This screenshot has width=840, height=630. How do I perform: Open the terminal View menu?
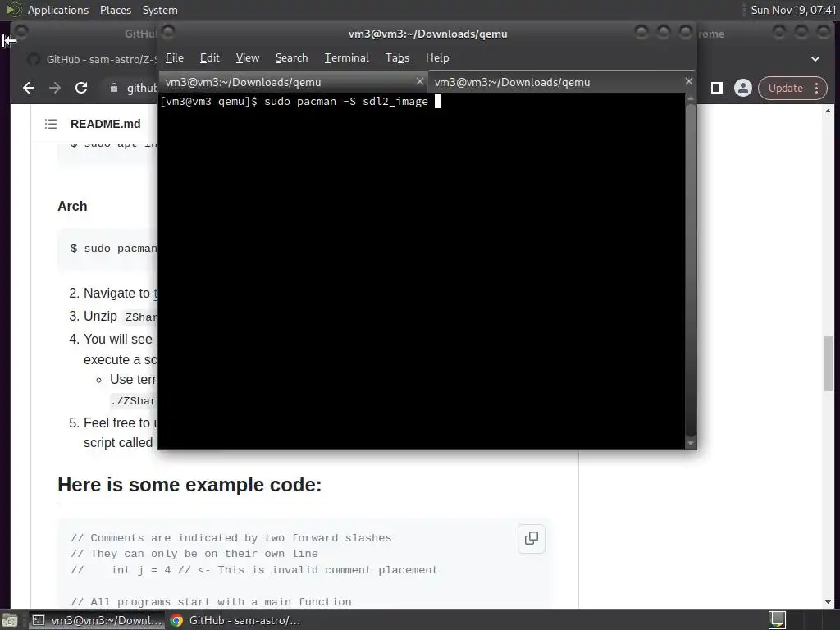248,58
